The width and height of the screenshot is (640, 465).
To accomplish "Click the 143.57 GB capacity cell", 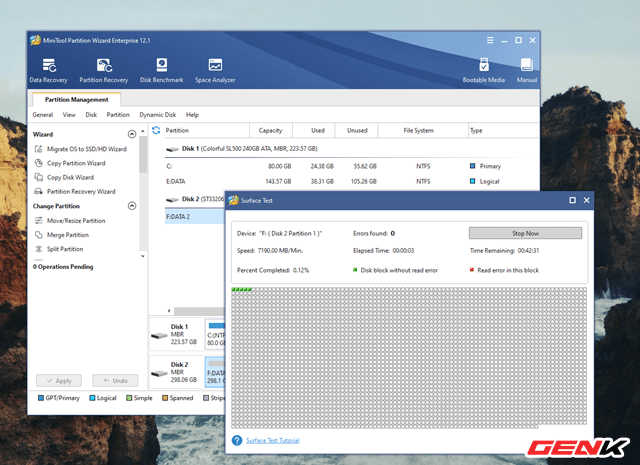I will (278, 181).
